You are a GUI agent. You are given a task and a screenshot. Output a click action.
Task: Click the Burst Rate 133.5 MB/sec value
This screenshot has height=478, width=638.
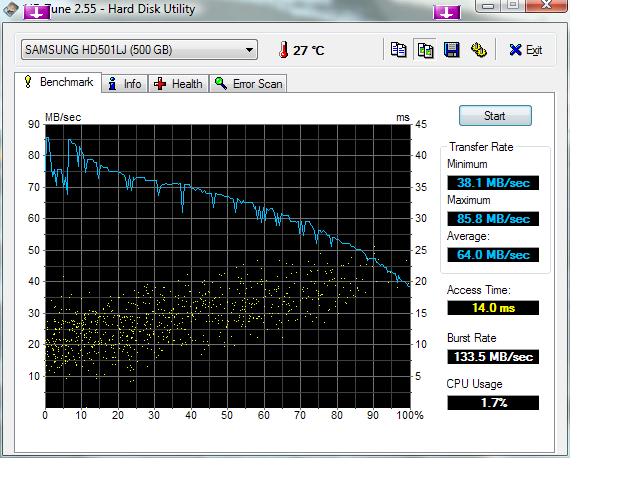(x=493, y=357)
